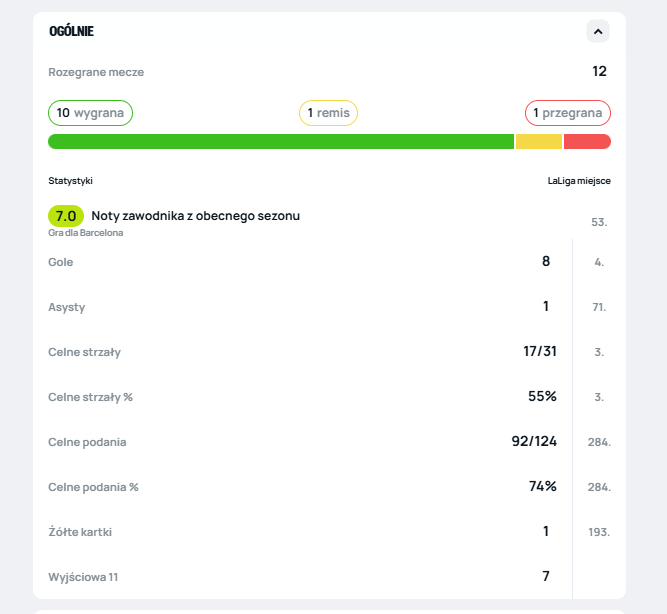Viewport: 667px width, 614px height.
Task: Click the Ogólnie section heading
Action: [x=71, y=31]
